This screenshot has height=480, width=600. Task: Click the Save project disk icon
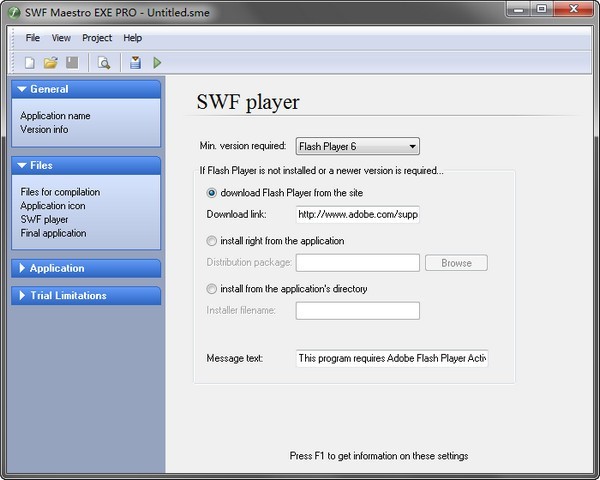coord(71,63)
